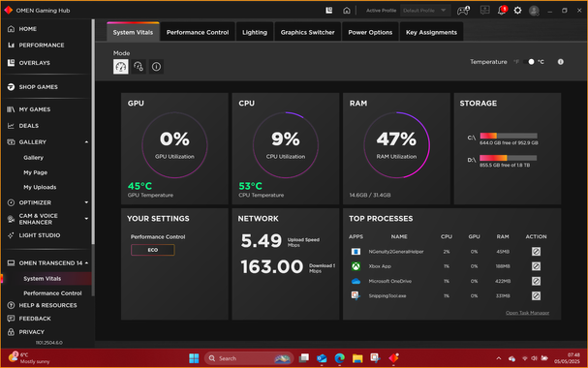The image size is (588, 368).
Task: Open Task Manager link
Action: [527, 313]
